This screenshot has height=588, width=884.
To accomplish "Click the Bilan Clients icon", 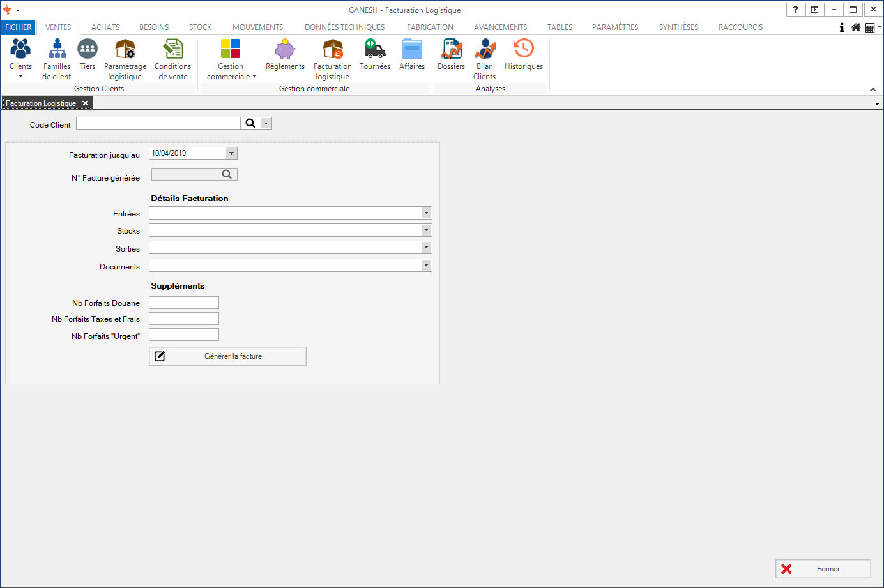I will (x=485, y=50).
